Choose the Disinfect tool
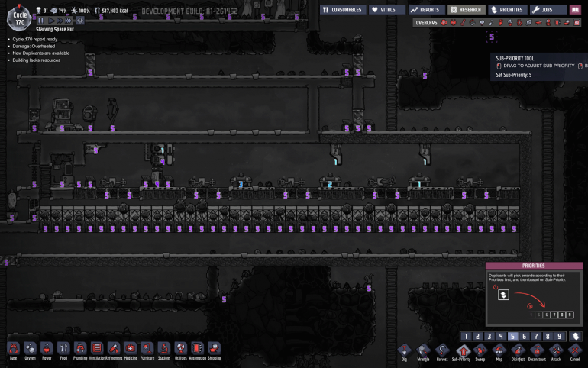 [x=517, y=350]
